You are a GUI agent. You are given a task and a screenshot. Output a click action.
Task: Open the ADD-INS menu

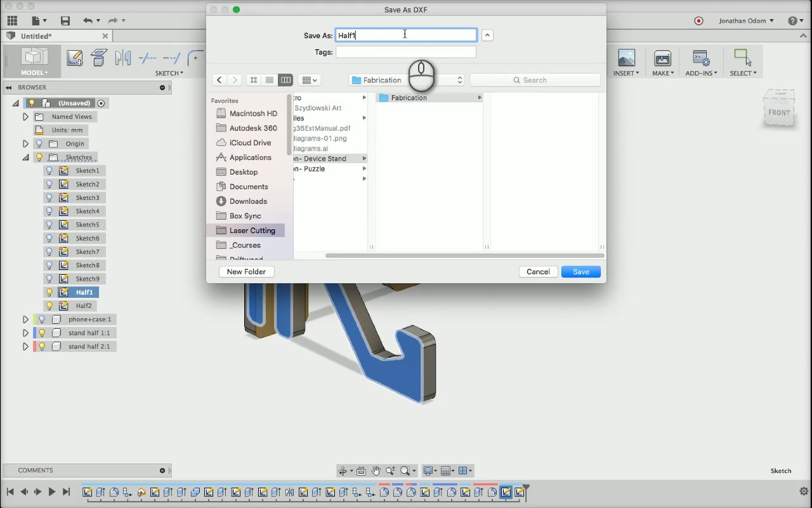701,73
